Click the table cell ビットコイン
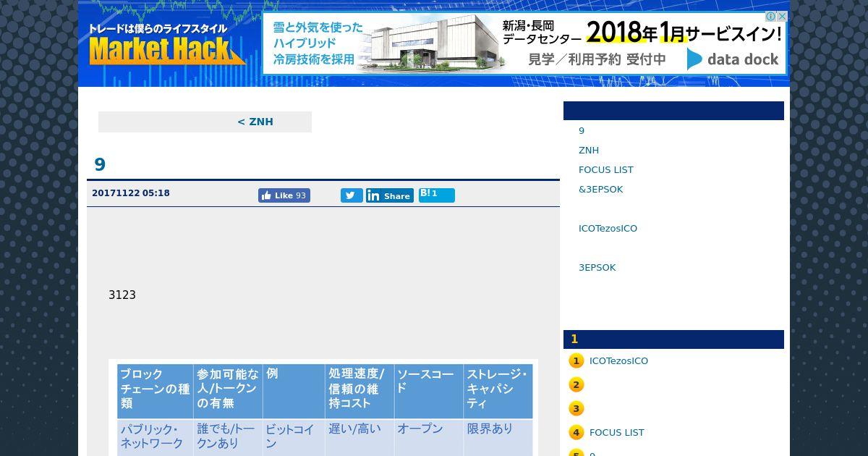Screen dimensions: 868x456 pos(294,437)
